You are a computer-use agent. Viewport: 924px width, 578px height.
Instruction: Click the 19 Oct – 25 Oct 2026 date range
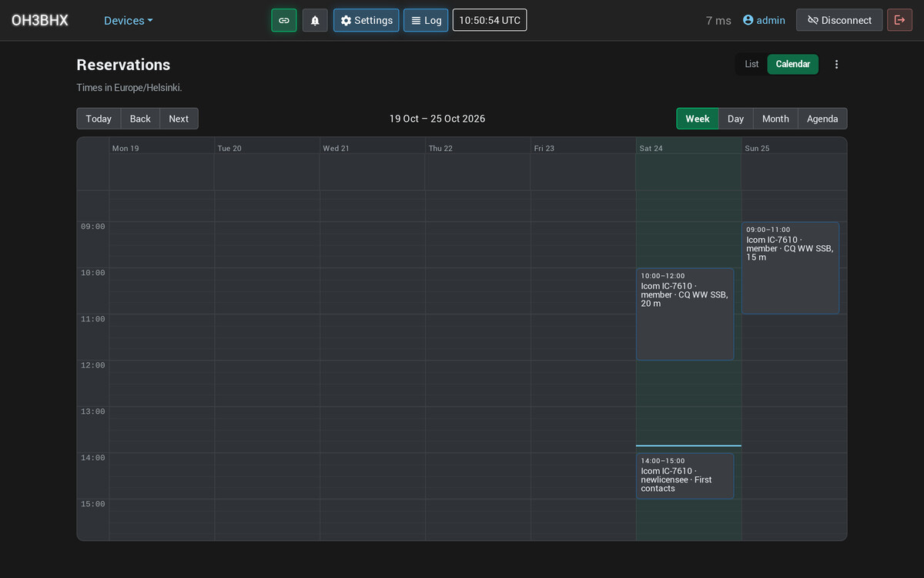tap(437, 119)
